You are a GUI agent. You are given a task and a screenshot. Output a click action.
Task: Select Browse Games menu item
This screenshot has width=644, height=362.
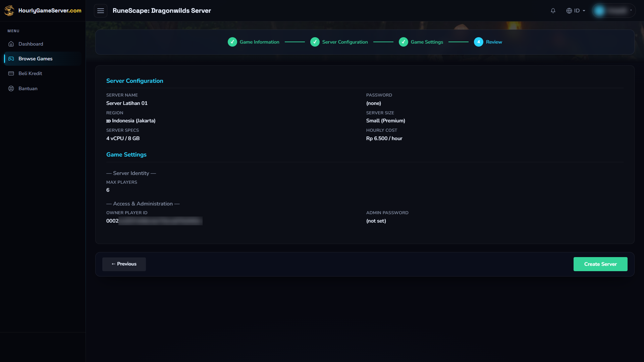(x=43, y=59)
